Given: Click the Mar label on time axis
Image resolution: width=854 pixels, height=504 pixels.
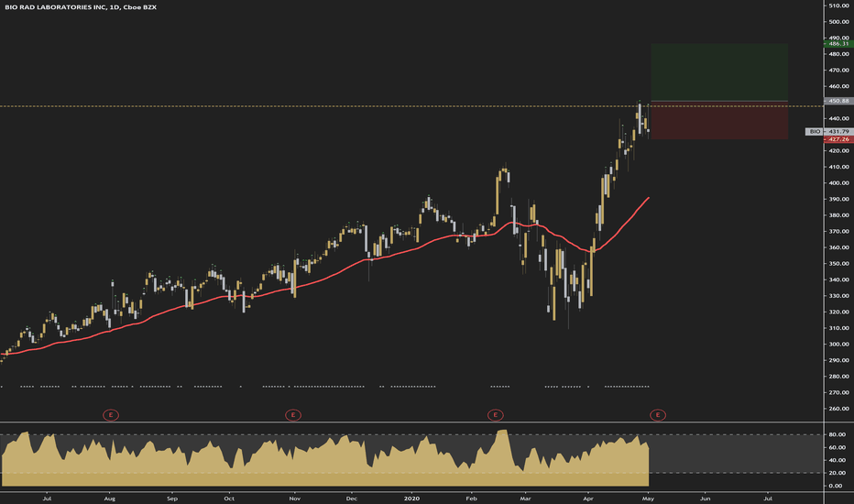Looking at the screenshot, I should click(525, 499).
